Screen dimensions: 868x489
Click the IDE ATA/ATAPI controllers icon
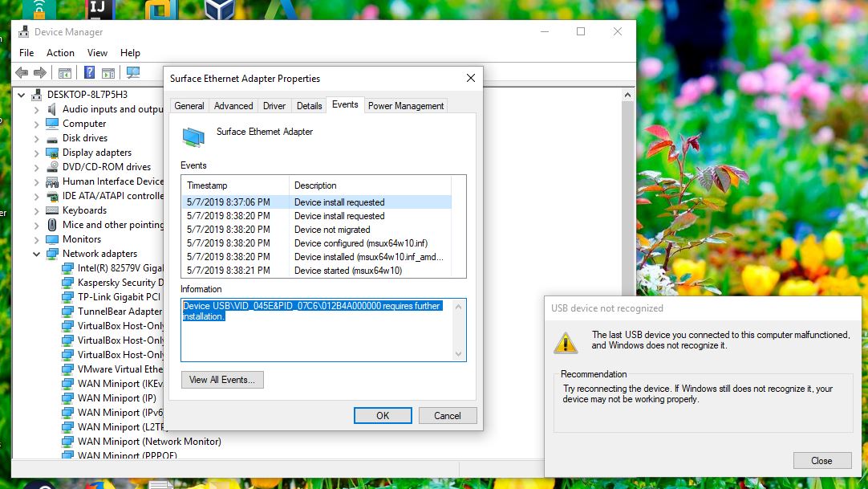click(52, 196)
